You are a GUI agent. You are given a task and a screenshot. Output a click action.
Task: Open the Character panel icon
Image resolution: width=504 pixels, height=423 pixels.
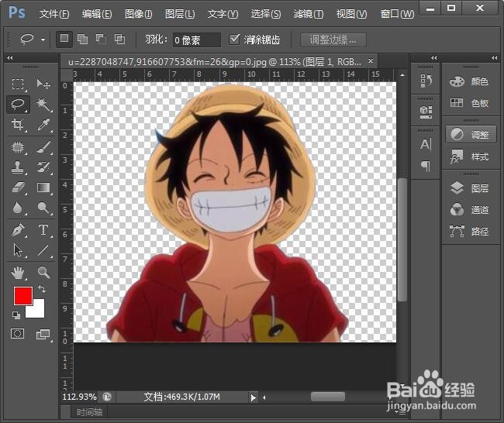426,144
